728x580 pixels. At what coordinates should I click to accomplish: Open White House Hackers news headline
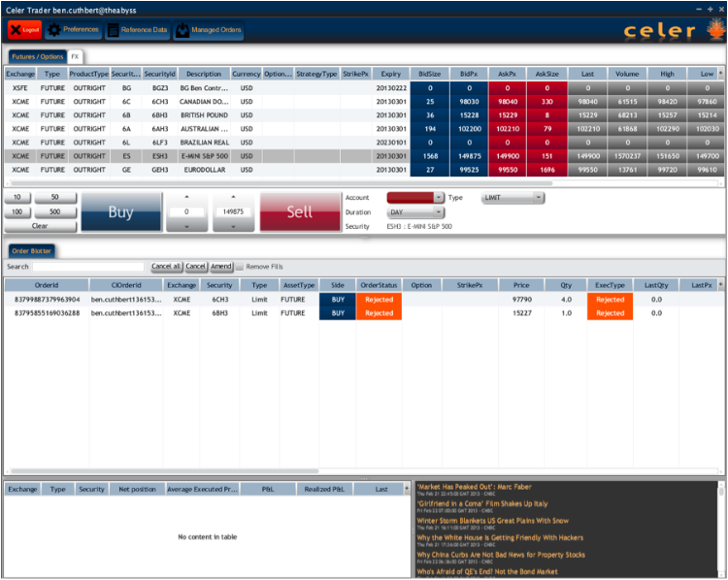[500, 537]
